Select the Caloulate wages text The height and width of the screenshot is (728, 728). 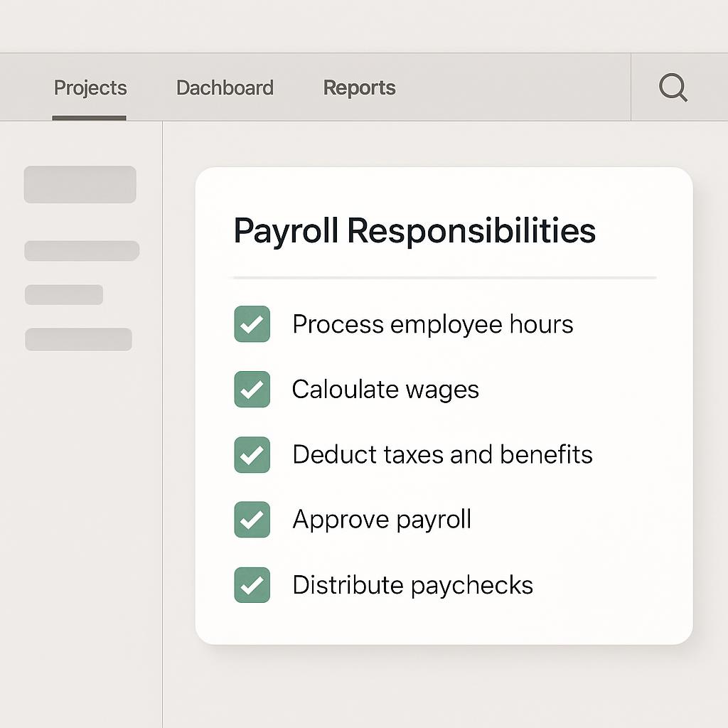coord(385,390)
